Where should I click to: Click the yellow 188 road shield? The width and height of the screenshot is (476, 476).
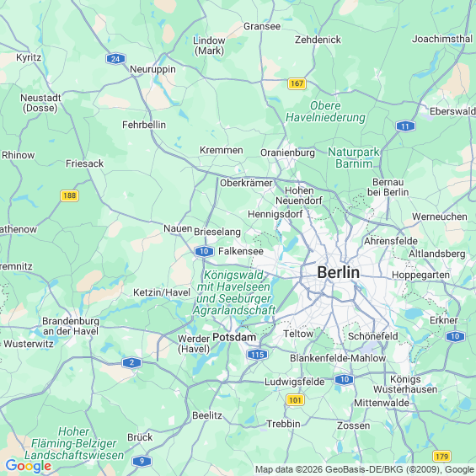(70, 195)
